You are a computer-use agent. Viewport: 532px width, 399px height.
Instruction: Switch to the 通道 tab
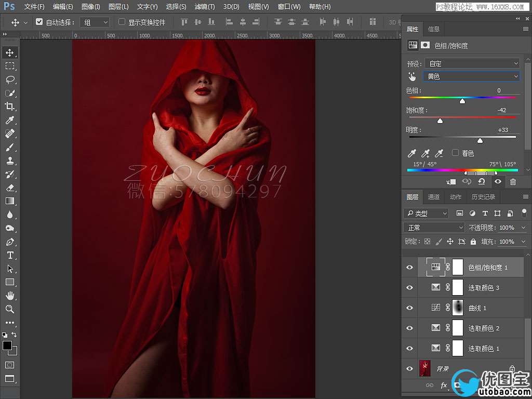click(434, 197)
